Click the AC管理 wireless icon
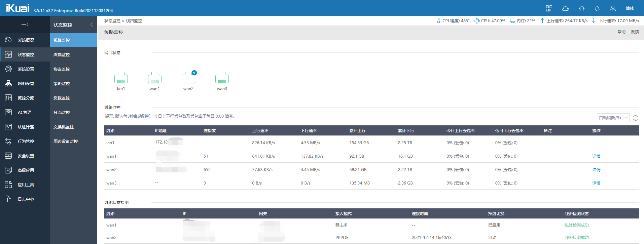 (x=8, y=112)
